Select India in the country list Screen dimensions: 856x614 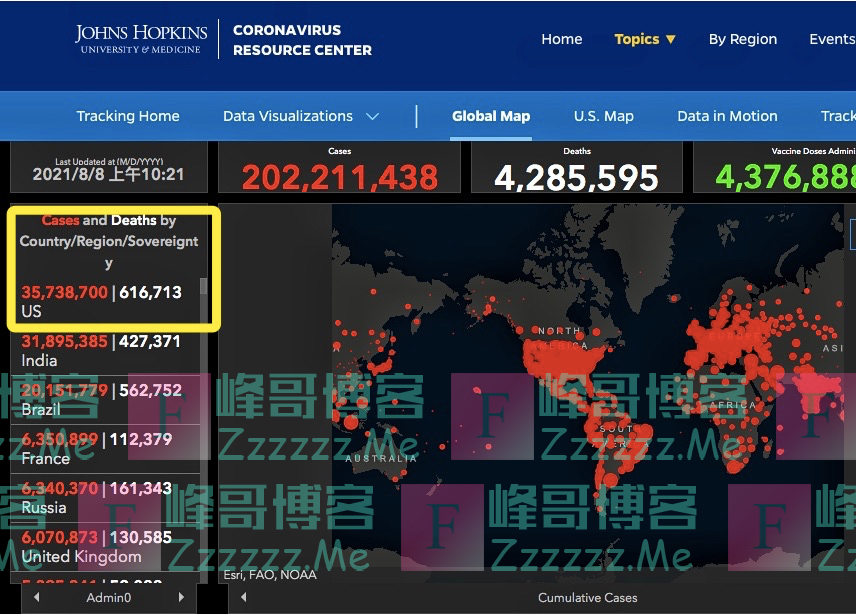[102, 350]
